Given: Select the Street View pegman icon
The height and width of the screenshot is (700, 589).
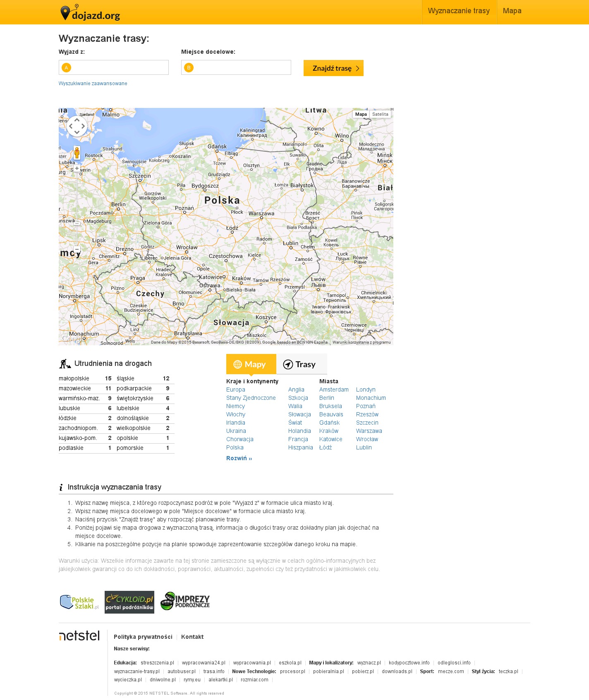Looking at the screenshot, I should coord(77,153).
